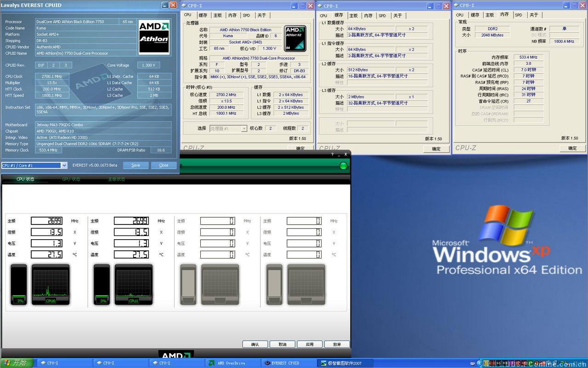Switch to AMD OverDrive in the taskbar
This screenshot has width=588, height=368.
232,363
